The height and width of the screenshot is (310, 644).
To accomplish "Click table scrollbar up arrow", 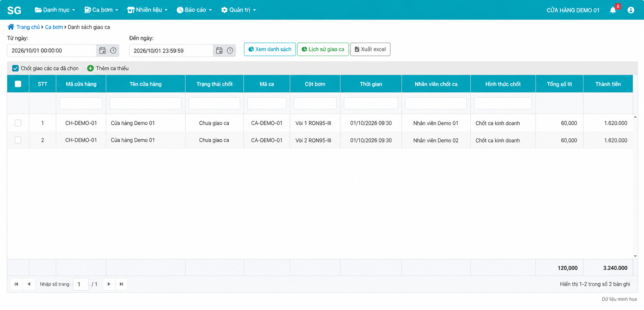I will tap(635, 117).
